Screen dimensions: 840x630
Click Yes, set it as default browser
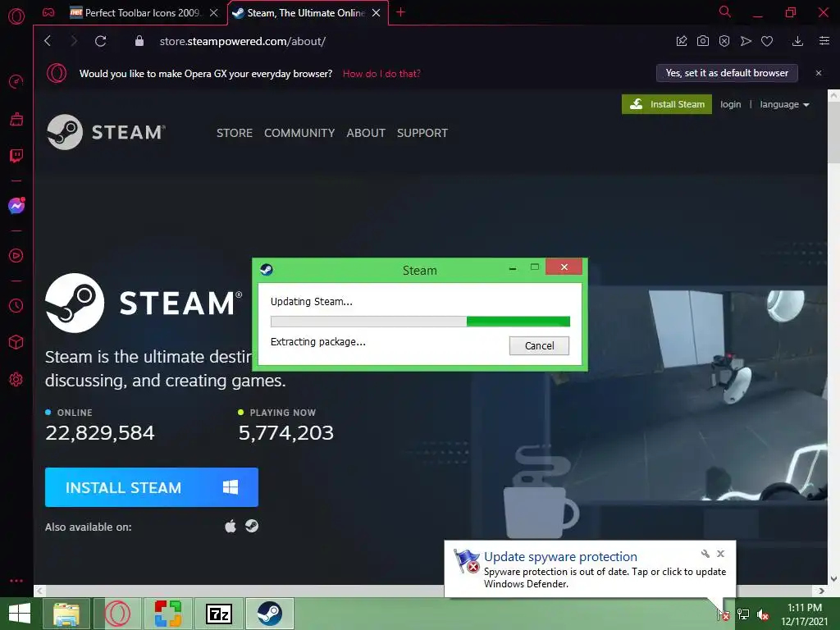pyautogui.click(x=727, y=73)
